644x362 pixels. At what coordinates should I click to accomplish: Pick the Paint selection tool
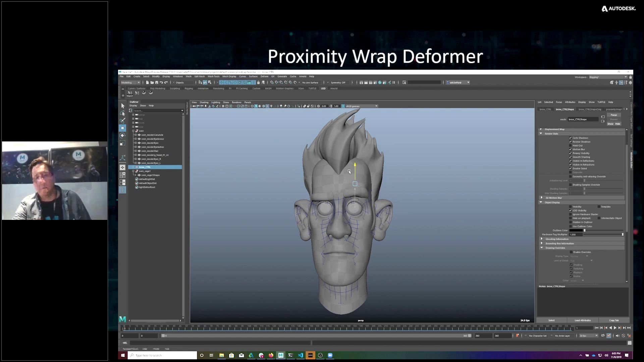pos(123,120)
